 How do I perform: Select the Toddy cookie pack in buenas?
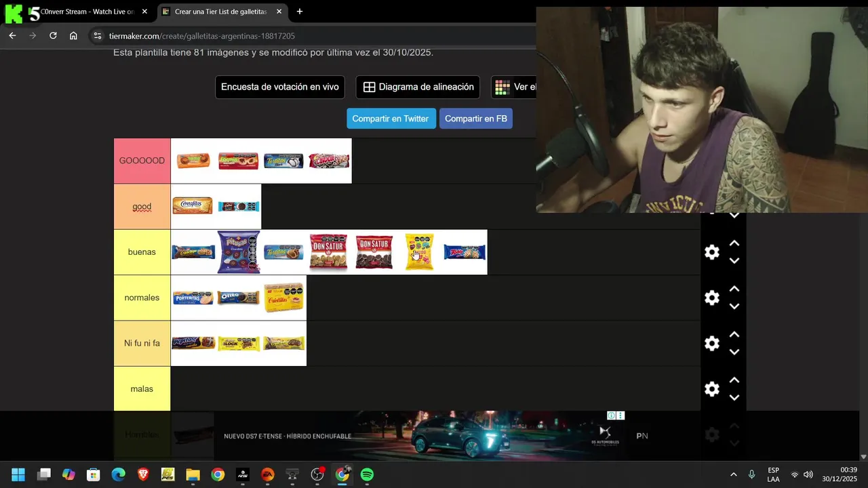[465, 252]
